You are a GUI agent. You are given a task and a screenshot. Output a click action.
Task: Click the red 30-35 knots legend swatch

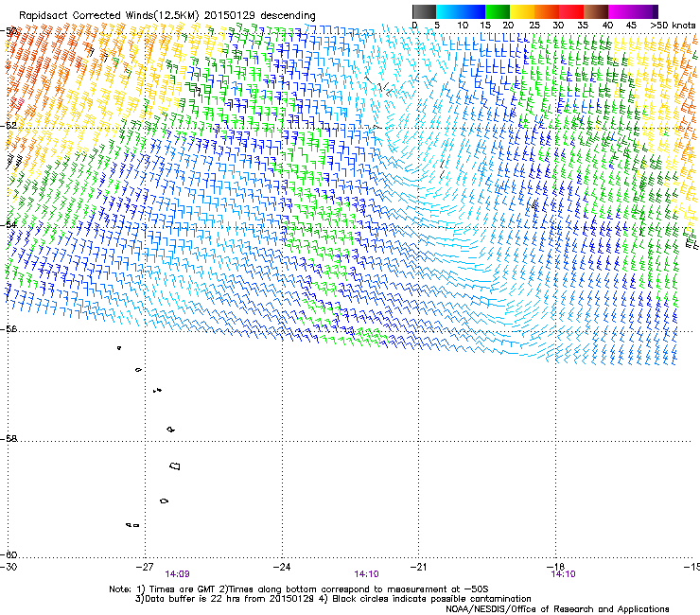pyautogui.click(x=571, y=11)
